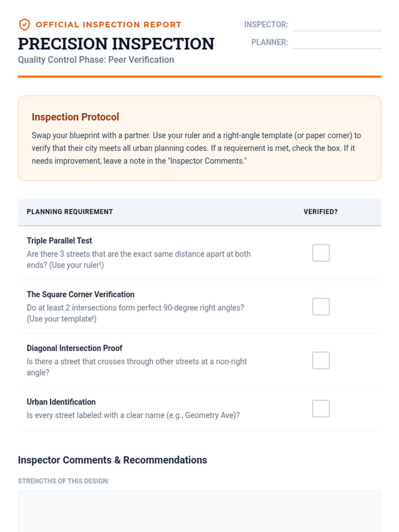Click the Planner name input line

336,43
